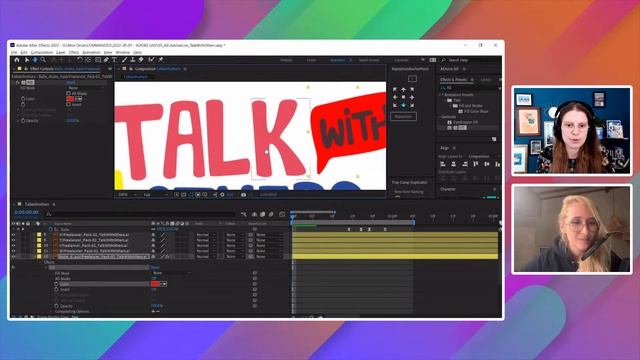Move anchor point to center square
This screenshot has height=360, width=640.
point(403,97)
